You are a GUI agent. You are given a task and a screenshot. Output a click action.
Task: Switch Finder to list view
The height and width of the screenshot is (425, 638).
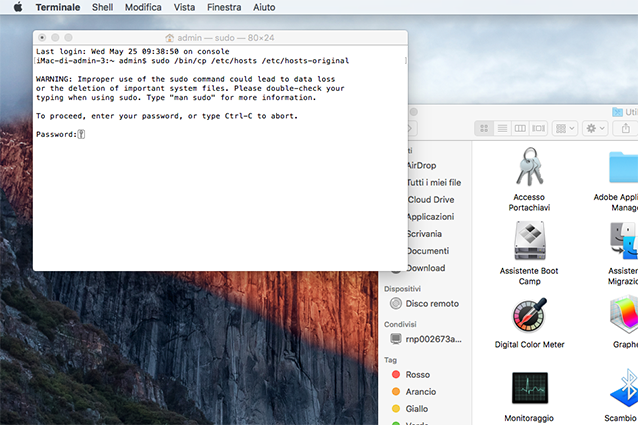pos(502,129)
